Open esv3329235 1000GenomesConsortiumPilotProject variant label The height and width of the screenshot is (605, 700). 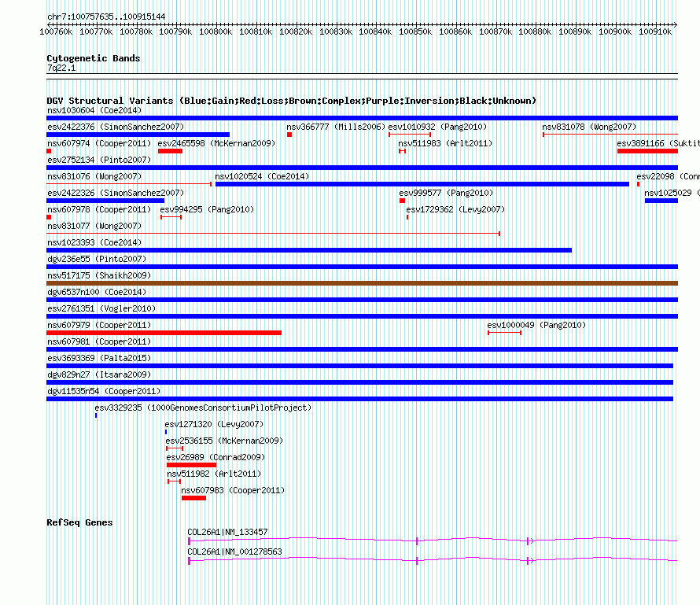tap(203, 408)
